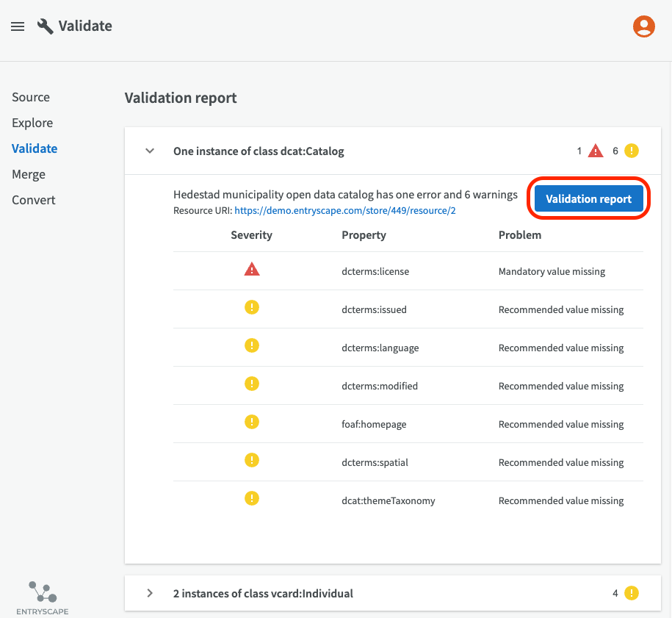
Task: Click the vcard:Individual yellow warning count icon
Action: (631, 593)
